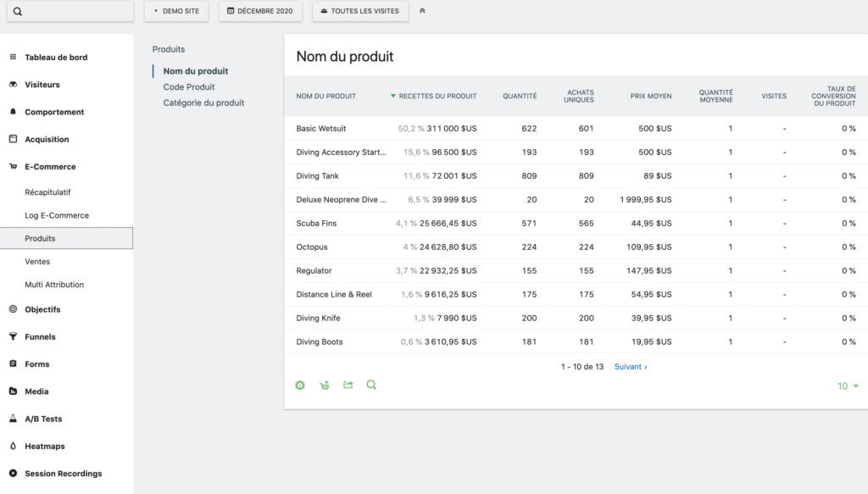Image resolution: width=868 pixels, height=494 pixels.
Task: Open the DÉCEMBRE 2020 date picker
Action: 259,11
